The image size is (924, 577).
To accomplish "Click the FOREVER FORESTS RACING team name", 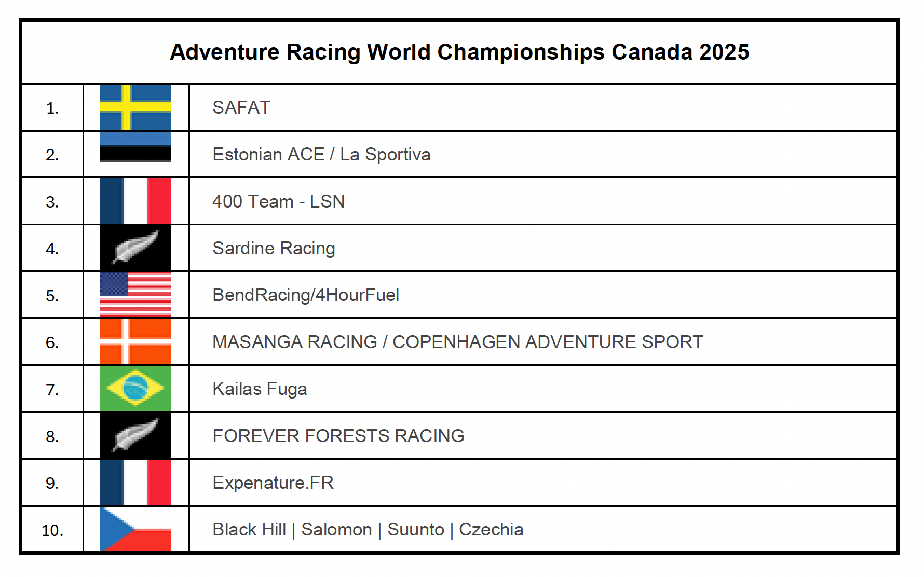I will click(338, 436).
